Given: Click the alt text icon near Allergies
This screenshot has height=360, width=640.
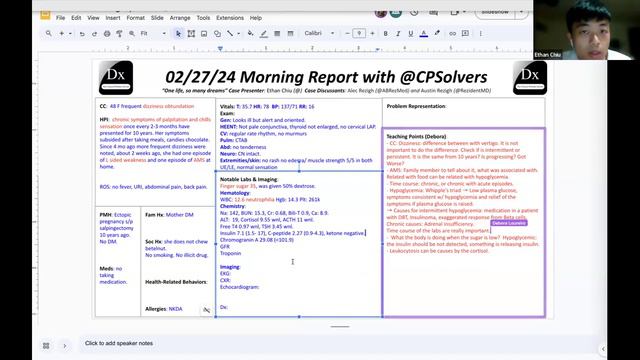Looking at the screenshot, I should 207,310.
